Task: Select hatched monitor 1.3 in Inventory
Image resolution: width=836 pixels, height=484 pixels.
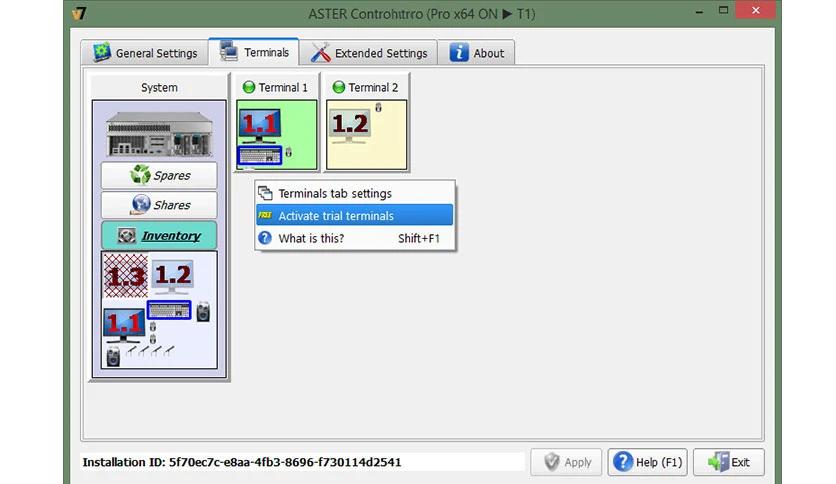Action: tap(126, 276)
